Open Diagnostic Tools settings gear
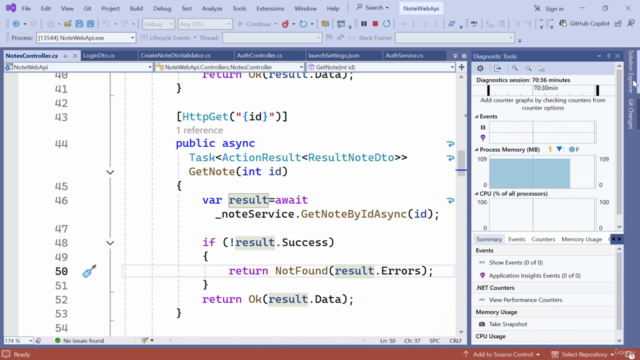This screenshot has height=360, width=640. (x=480, y=69)
